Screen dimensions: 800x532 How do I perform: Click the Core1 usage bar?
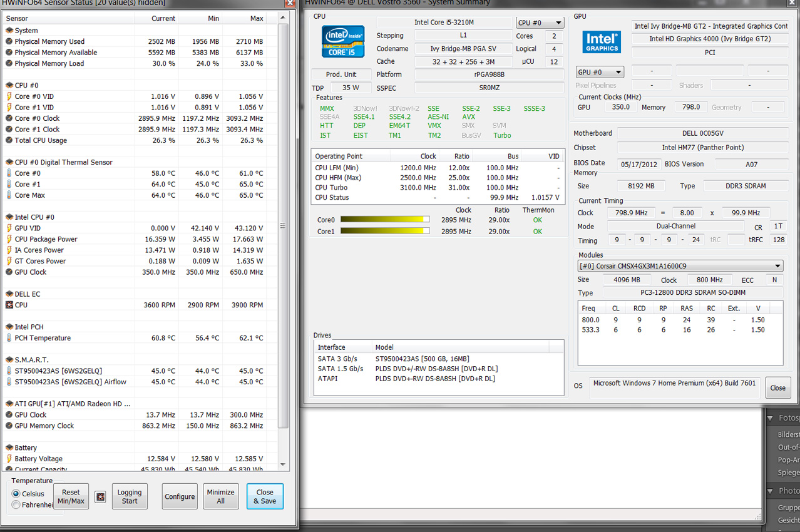385,231
